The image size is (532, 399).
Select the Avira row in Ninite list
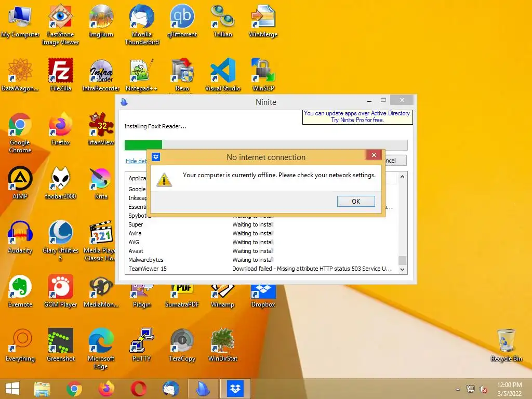pyautogui.click(x=261, y=233)
